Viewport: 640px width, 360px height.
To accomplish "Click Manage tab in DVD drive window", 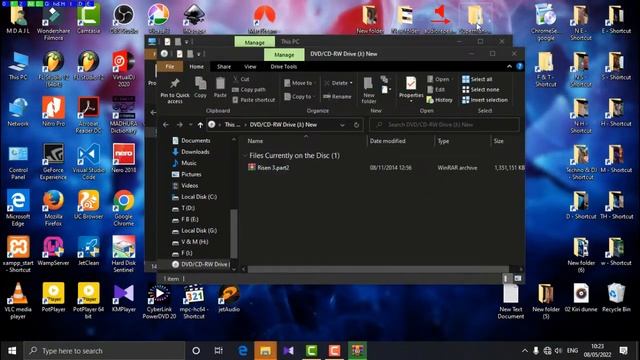I will coord(284,54).
